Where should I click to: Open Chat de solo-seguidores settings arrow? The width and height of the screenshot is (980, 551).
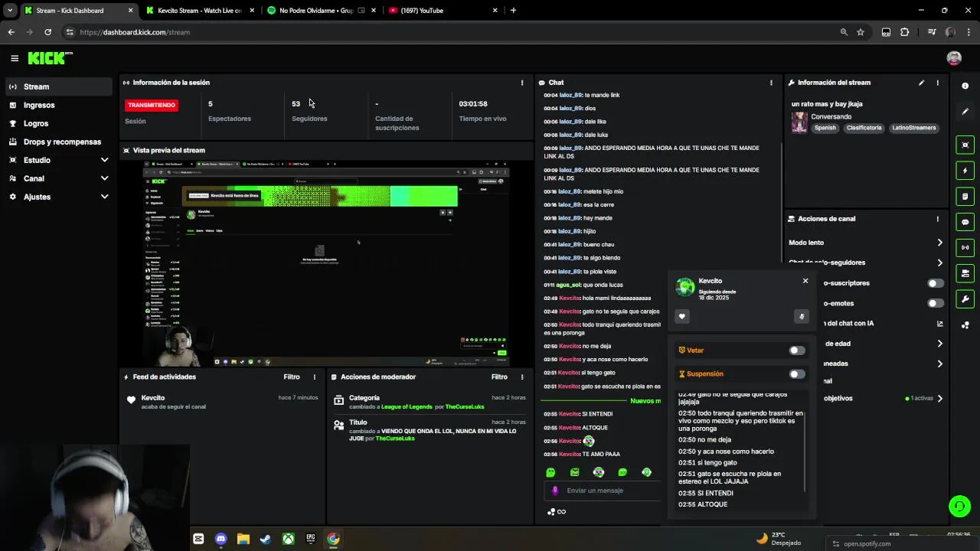pyautogui.click(x=939, y=262)
